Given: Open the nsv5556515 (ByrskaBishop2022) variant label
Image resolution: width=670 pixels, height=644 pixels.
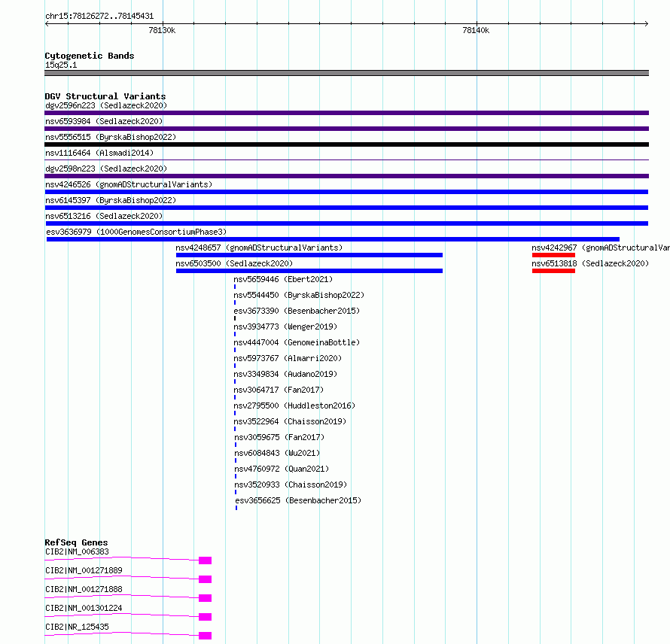Looking at the screenshot, I should pos(111,137).
